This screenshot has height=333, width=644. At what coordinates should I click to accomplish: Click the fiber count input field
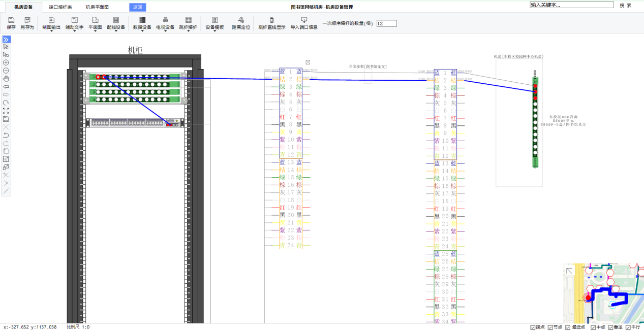click(x=386, y=23)
